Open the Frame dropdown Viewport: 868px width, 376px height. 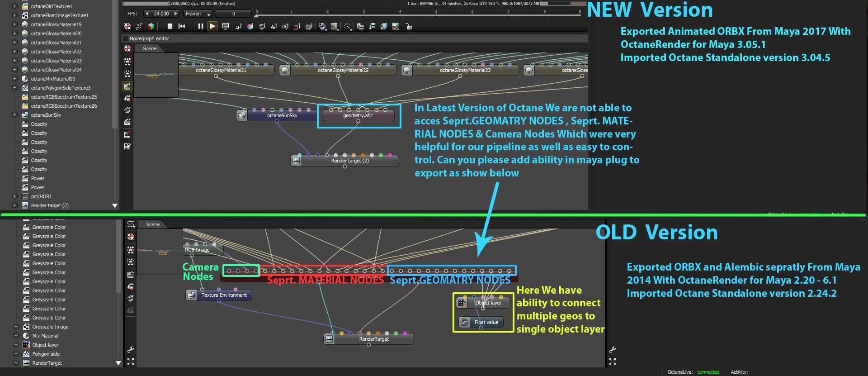pos(198,14)
